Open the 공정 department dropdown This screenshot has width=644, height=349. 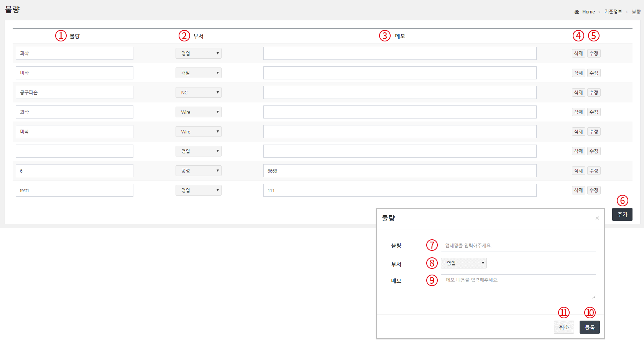click(198, 171)
